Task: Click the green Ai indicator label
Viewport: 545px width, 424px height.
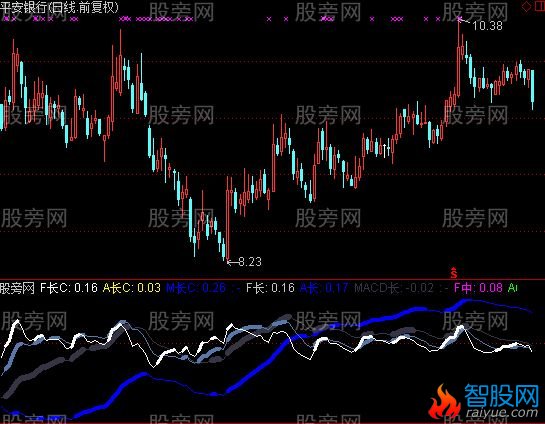Action: (x=513, y=288)
